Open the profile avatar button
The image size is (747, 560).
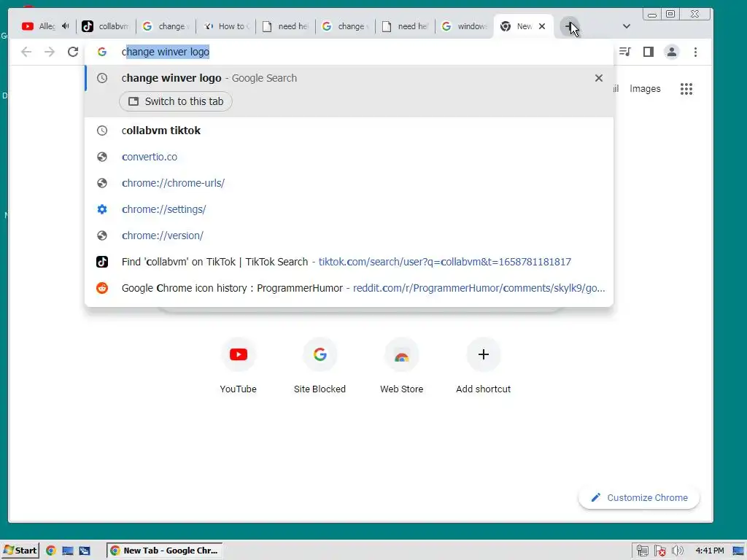672,52
